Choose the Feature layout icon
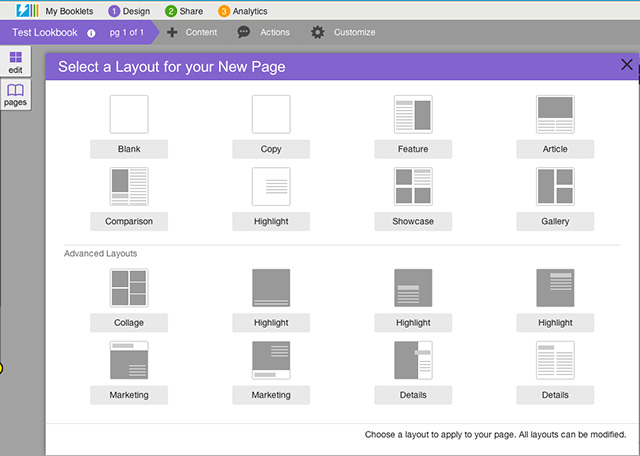Image resolution: width=640 pixels, height=456 pixels. point(413,114)
